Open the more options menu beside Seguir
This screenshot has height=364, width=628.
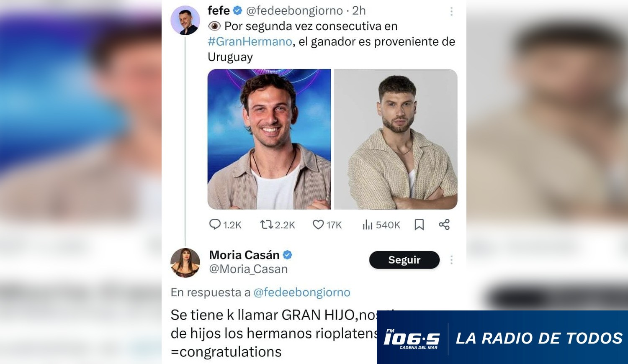point(451,260)
